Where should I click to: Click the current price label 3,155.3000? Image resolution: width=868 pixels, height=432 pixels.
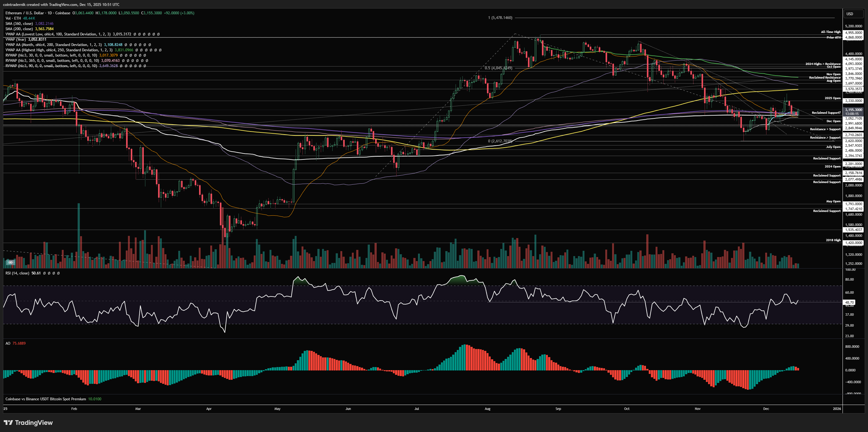click(853, 110)
